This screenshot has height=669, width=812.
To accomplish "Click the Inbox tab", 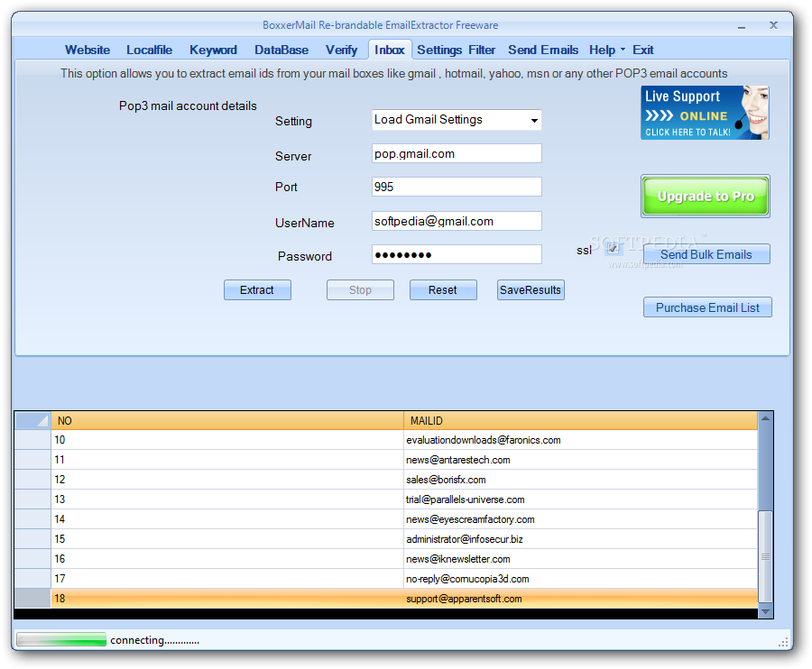I will [x=390, y=50].
